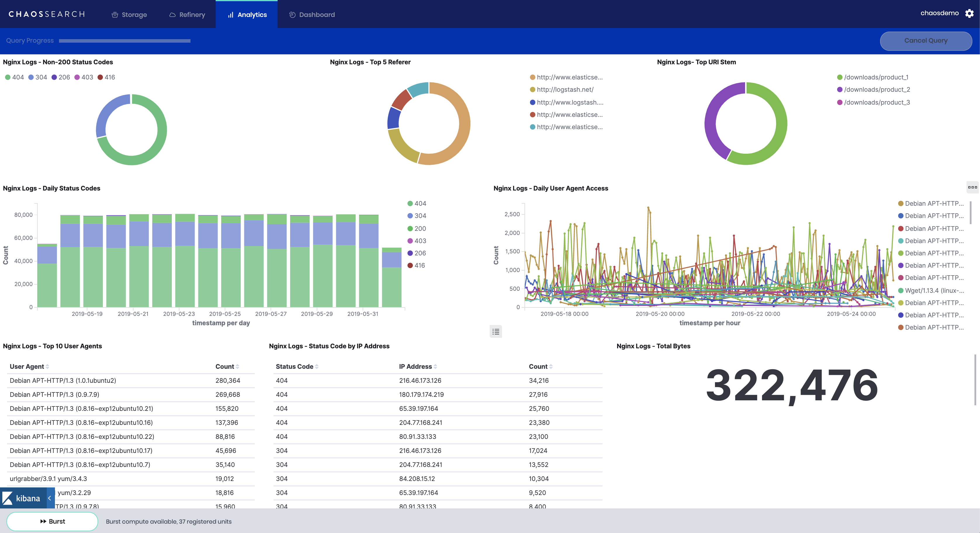Toggle the 404 series in Non-200 Status Codes legend
The width and height of the screenshot is (980, 533).
14,77
